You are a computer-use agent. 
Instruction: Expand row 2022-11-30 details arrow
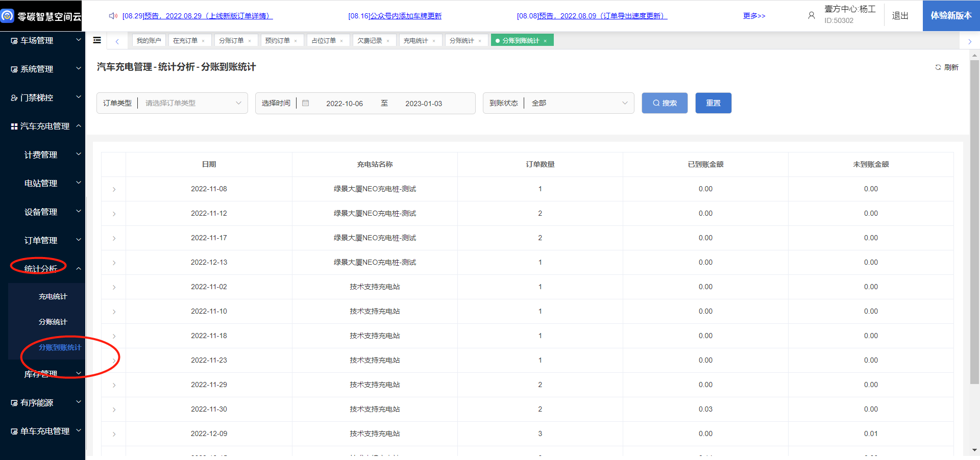[114, 410]
